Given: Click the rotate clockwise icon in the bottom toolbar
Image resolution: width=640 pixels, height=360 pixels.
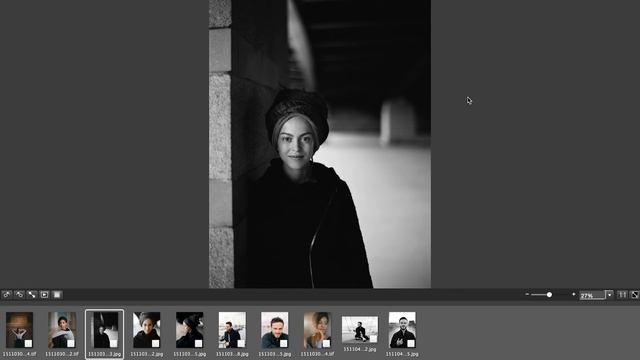Looking at the screenshot, I should (19, 294).
